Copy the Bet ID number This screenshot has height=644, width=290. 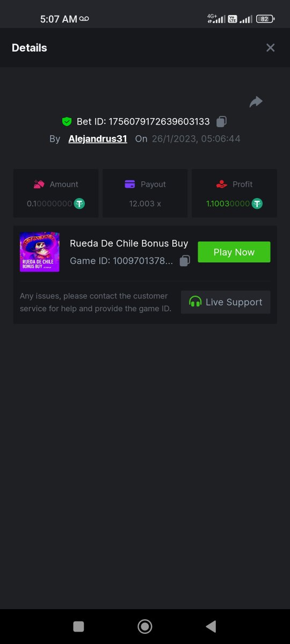tap(221, 122)
